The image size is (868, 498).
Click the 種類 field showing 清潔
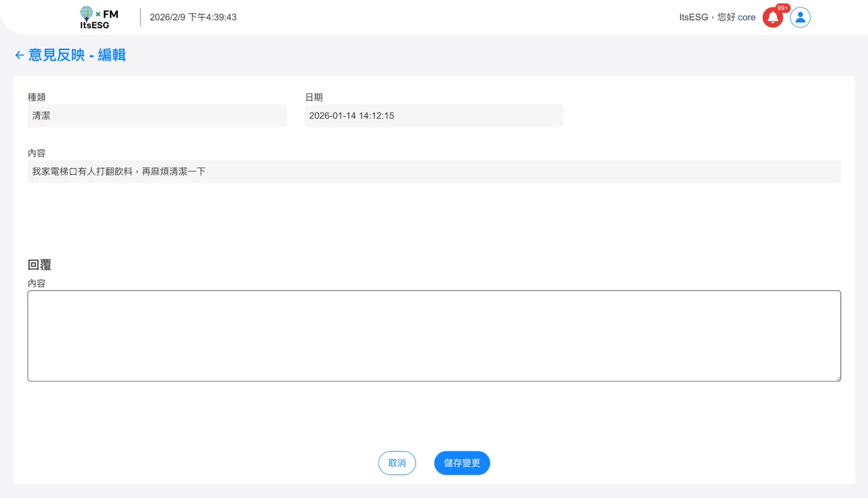(157, 116)
